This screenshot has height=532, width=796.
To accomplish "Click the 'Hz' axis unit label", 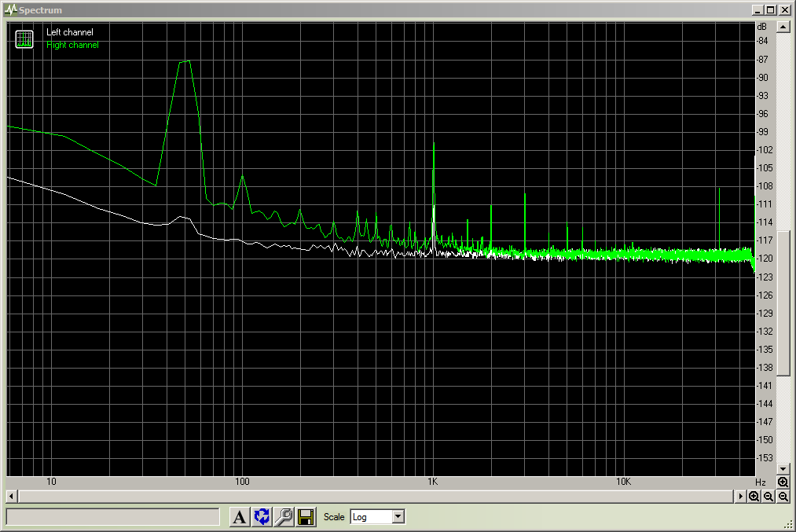I will 760,482.
